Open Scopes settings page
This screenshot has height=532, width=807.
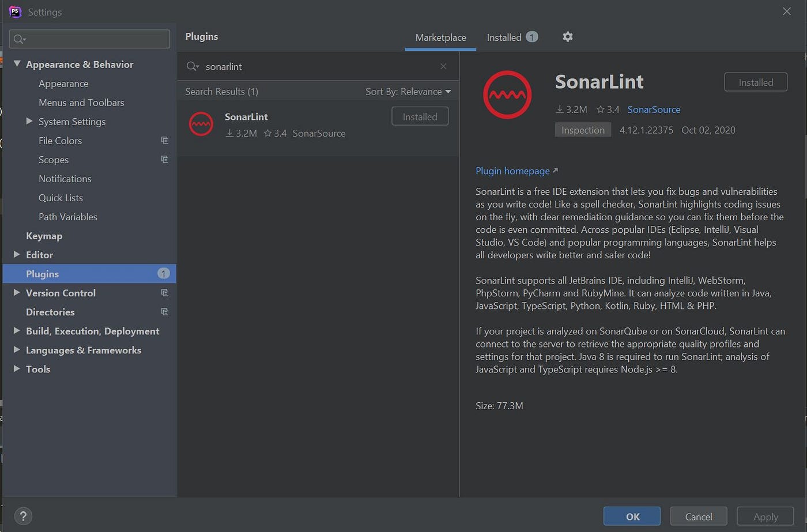point(54,160)
